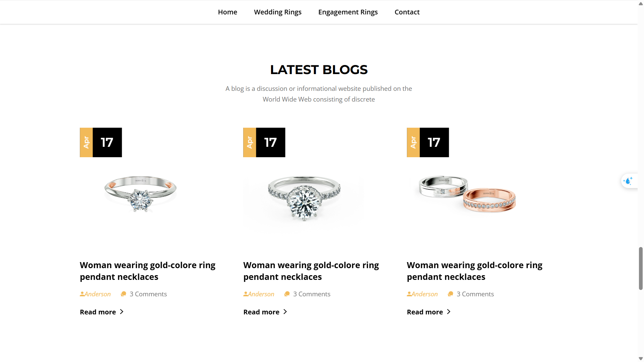Open the Home menu item
The width and height of the screenshot is (644, 362).
(x=227, y=12)
